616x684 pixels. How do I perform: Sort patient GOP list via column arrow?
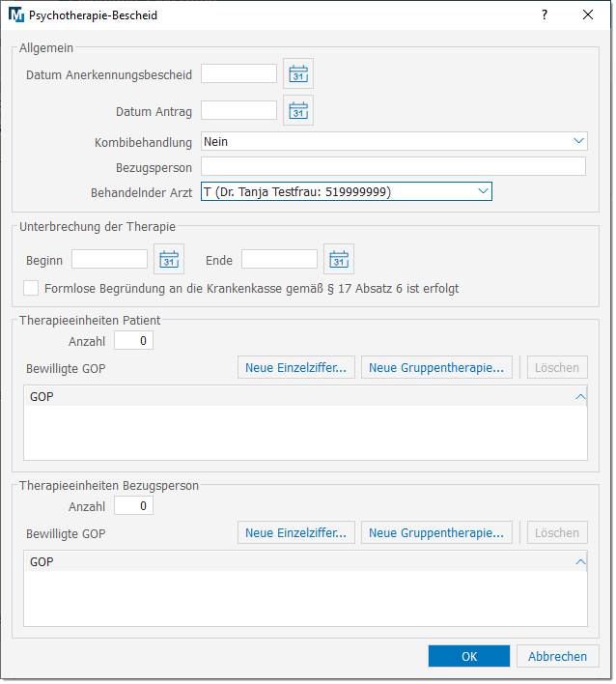coord(580,396)
